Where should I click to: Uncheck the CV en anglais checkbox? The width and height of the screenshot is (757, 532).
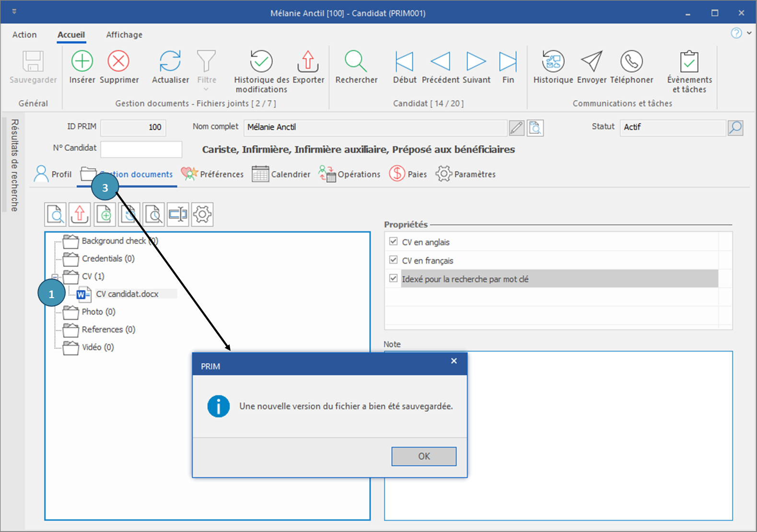[394, 242]
